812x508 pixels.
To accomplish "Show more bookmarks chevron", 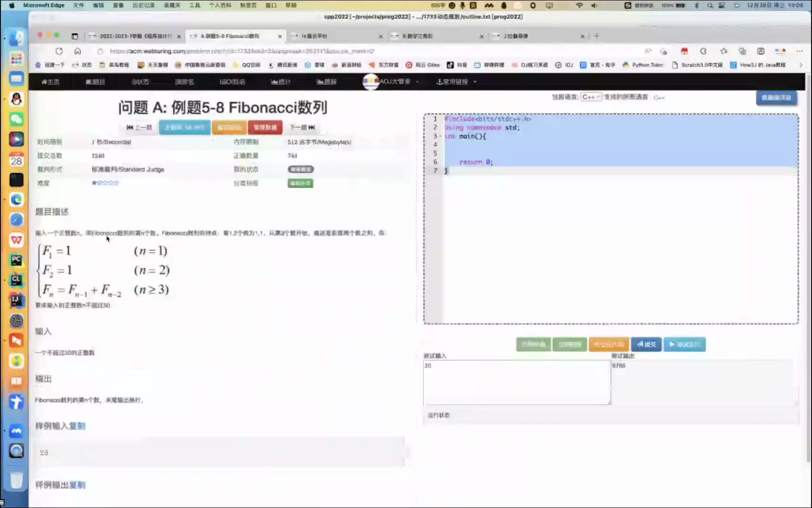I will pos(802,65).
